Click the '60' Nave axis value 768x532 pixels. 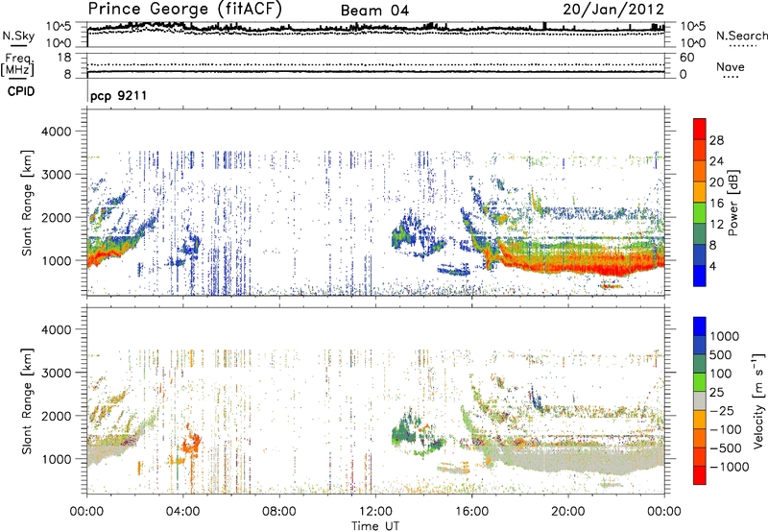click(687, 58)
